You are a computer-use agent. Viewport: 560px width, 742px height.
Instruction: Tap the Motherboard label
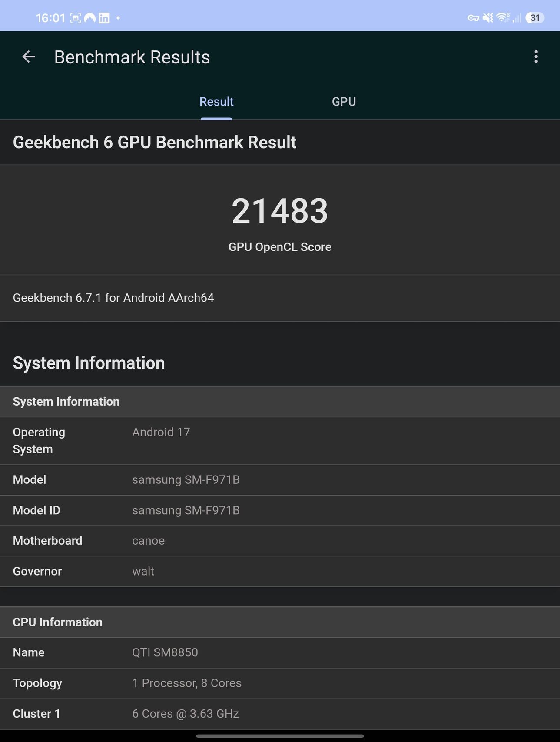(x=47, y=540)
